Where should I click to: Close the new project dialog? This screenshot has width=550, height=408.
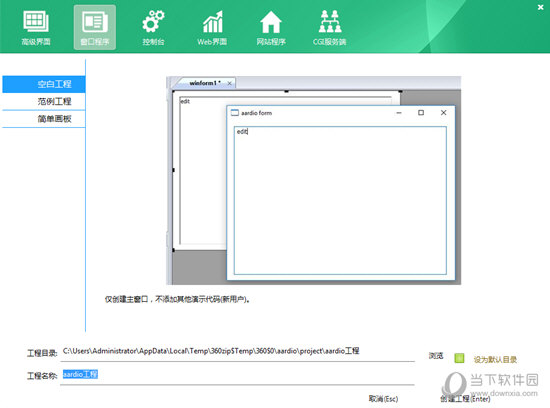tap(541, 7)
